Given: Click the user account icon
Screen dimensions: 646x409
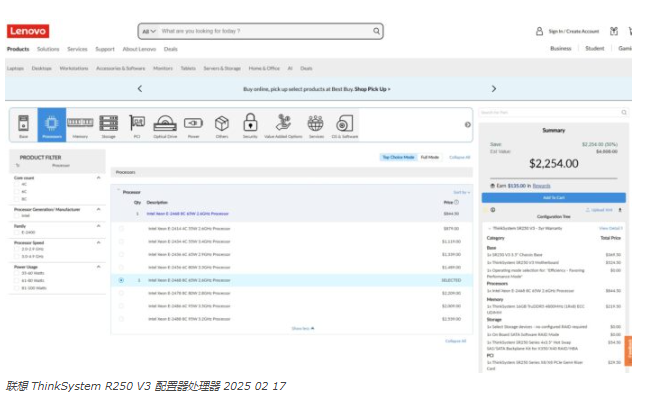Looking at the screenshot, I should [x=539, y=31].
